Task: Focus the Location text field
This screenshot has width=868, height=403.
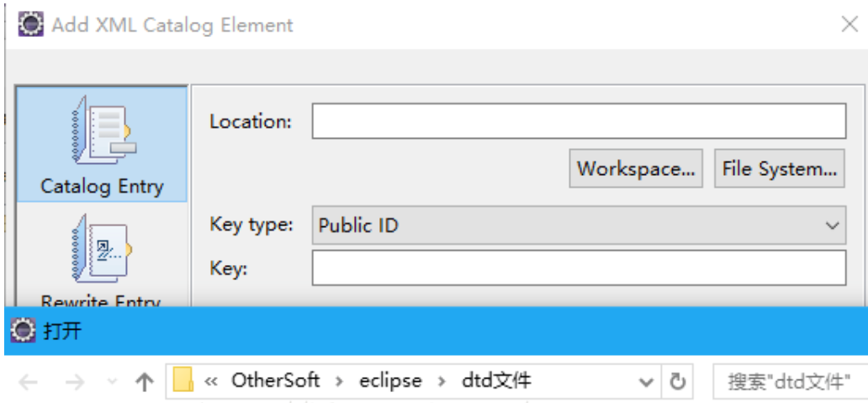Action: click(579, 121)
